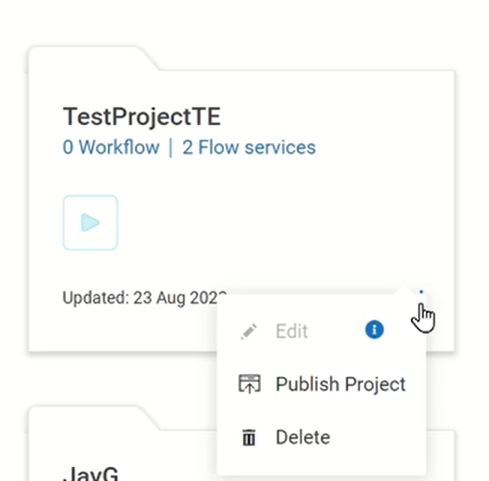Click the blue info icon next to Edit
489x481 pixels.
[374, 330]
